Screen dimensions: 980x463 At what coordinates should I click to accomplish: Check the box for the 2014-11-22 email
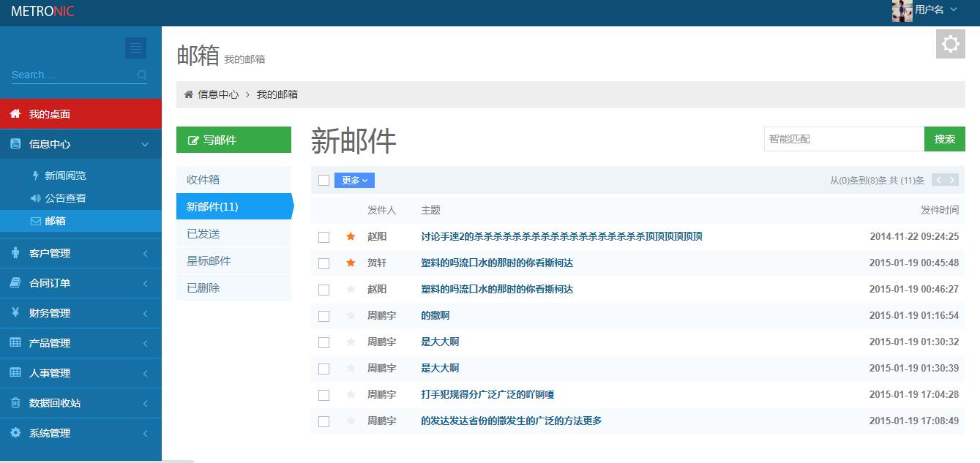pos(323,237)
